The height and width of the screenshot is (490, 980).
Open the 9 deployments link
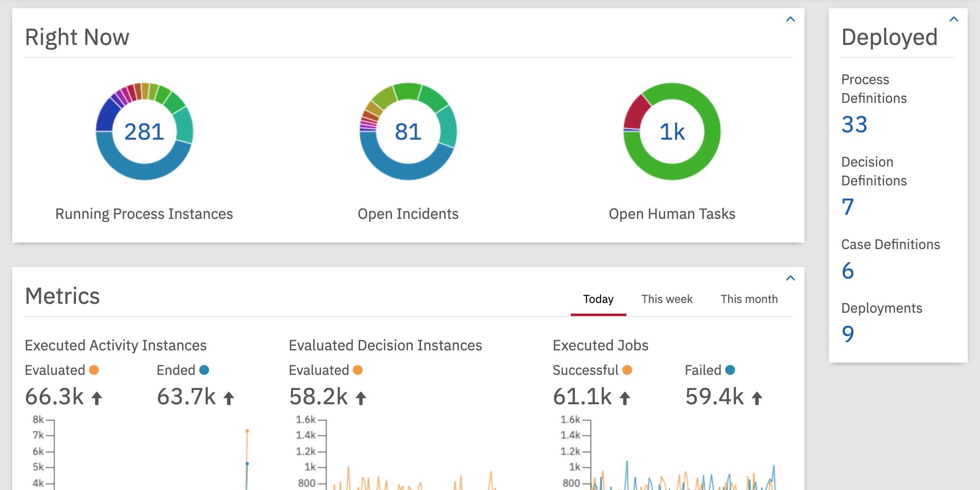coord(848,334)
